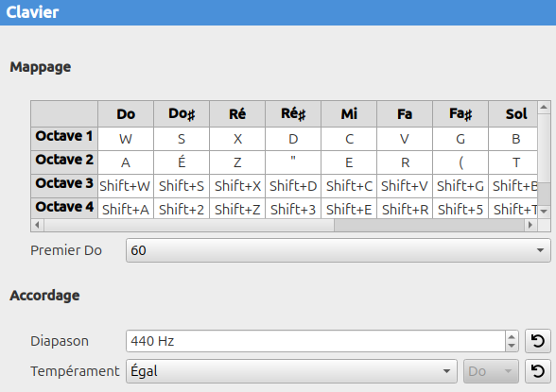Click the Diapason 440 Hz input field
The height and width of the screenshot is (392, 556).
316,341
